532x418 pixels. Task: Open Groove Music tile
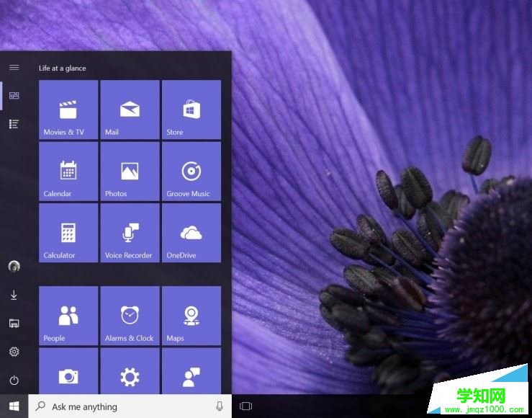(x=191, y=172)
